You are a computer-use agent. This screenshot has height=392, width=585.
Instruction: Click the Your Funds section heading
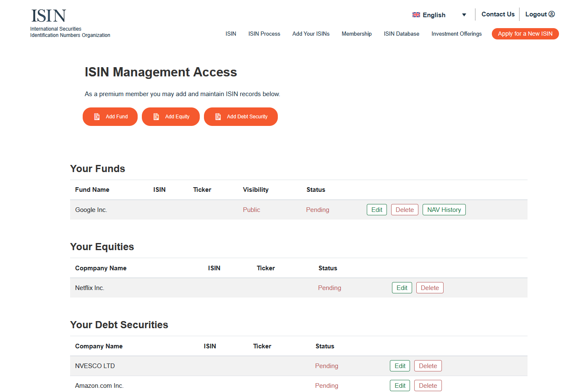(x=98, y=169)
